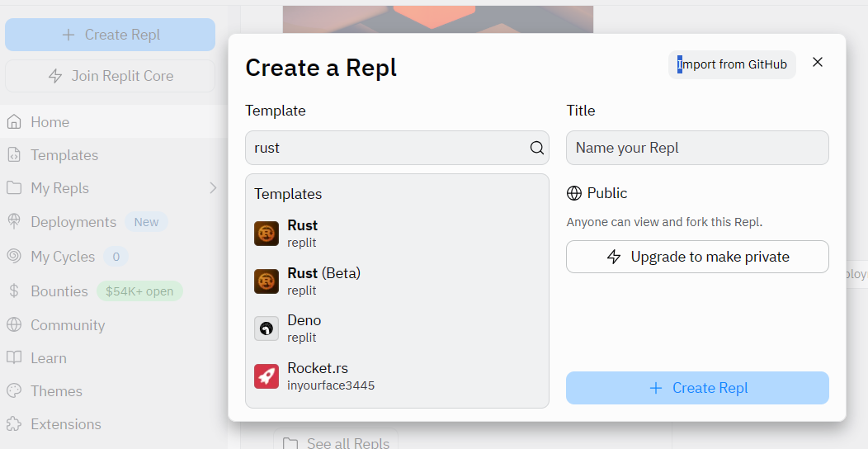Click Join Replit Core button
Viewport: 868px width, 449px height.
tap(110, 76)
